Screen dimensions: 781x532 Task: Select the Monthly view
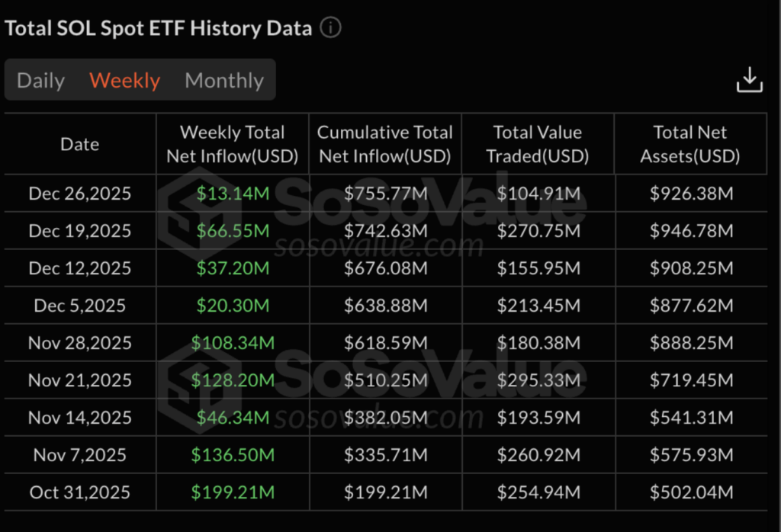coord(223,79)
